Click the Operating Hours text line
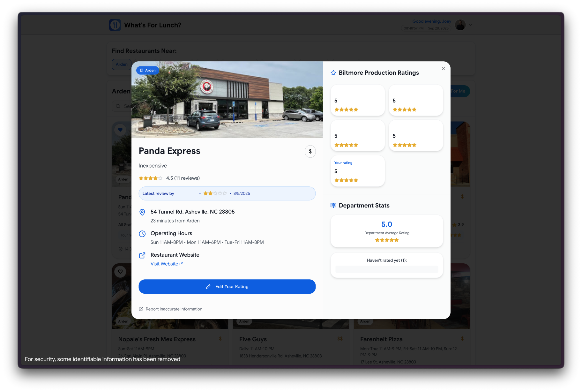582x392 pixels. [x=207, y=242]
